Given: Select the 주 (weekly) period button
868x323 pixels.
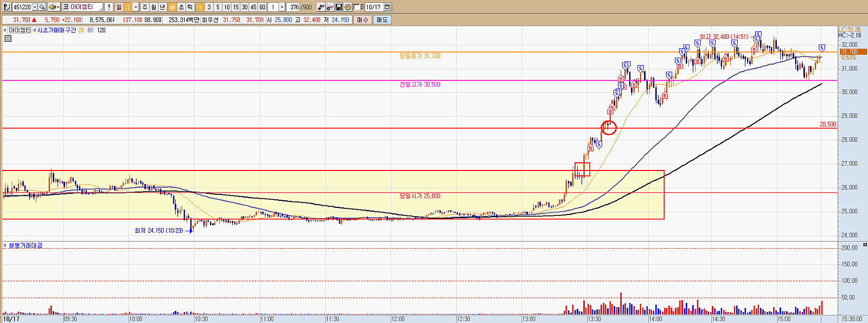Looking at the screenshot, I should [x=145, y=7].
